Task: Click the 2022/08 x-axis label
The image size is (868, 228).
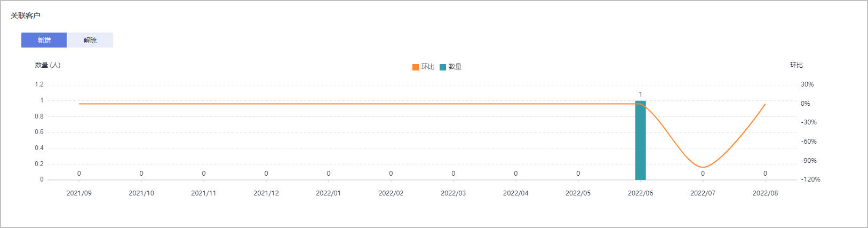Action: point(765,193)
